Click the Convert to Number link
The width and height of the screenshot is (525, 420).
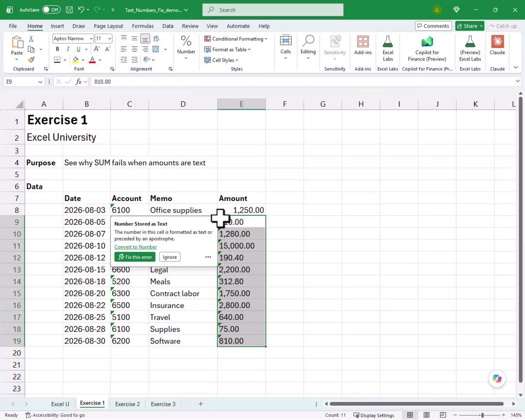click(135, 247)
